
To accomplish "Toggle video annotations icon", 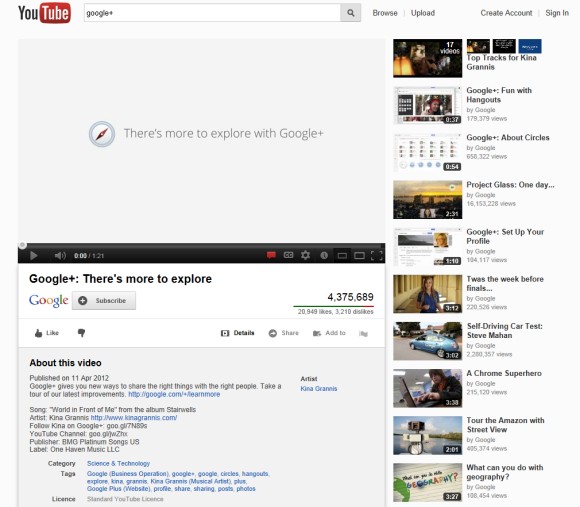I will pos(271,255).
